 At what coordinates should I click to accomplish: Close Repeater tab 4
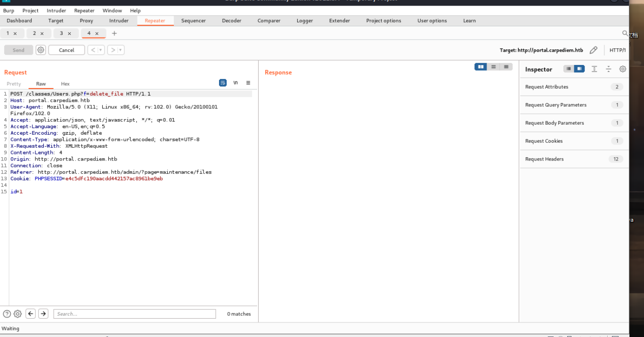click(x=97, y=33)
